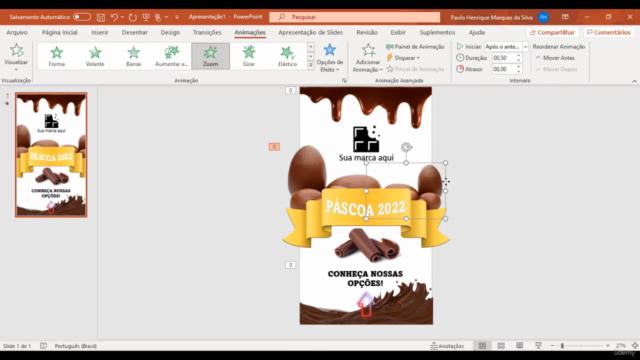Open the Exibir tab
Viewport: 640px width, 360px height.
tap(398, 32)
